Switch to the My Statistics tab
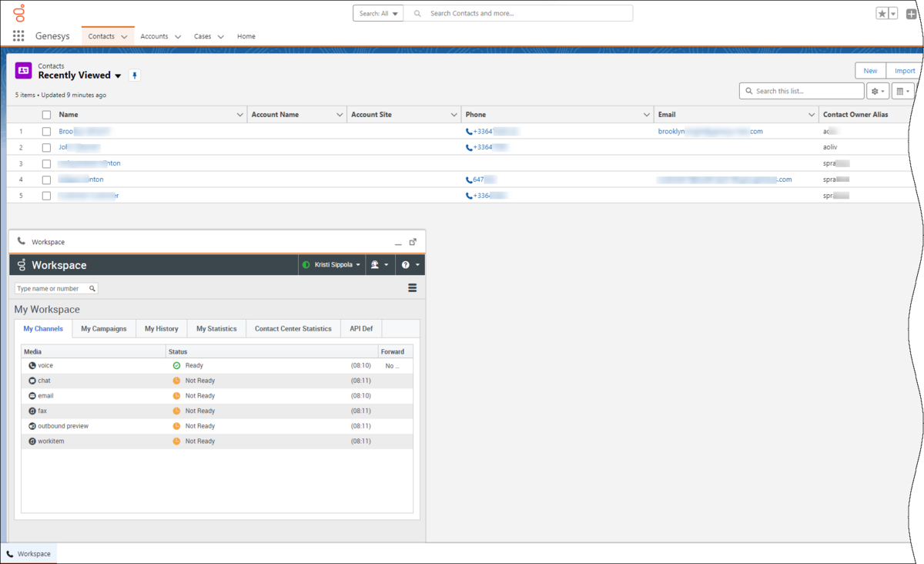 coord(216,328)
